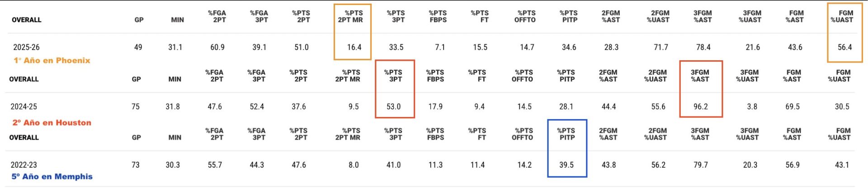Click FGM %UAST header above 2025-26 row

click(842, 16)
